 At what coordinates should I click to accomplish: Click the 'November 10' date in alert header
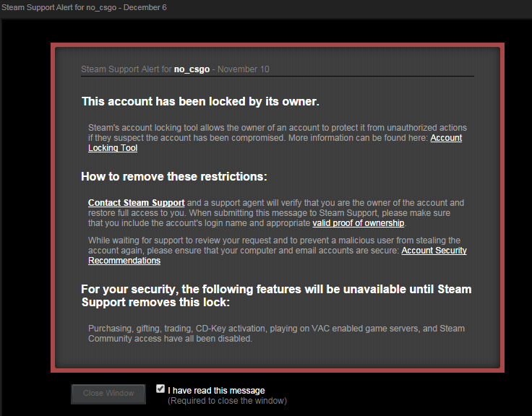(x=244, y=69)
